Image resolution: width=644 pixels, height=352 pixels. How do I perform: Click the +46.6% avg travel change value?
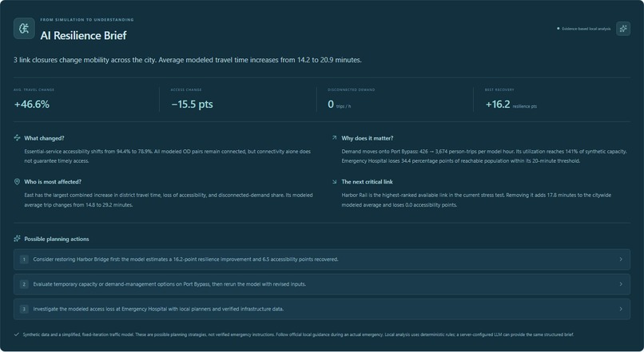click(x=32, y=105)
